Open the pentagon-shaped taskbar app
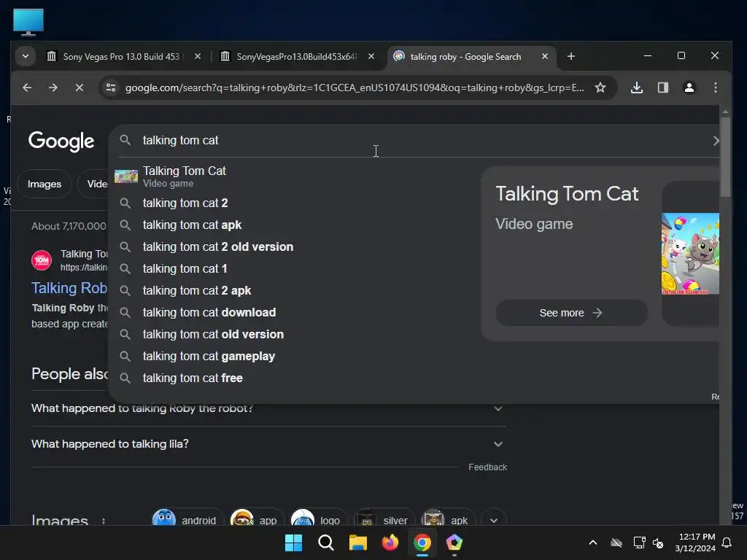 tap(454, 542)
